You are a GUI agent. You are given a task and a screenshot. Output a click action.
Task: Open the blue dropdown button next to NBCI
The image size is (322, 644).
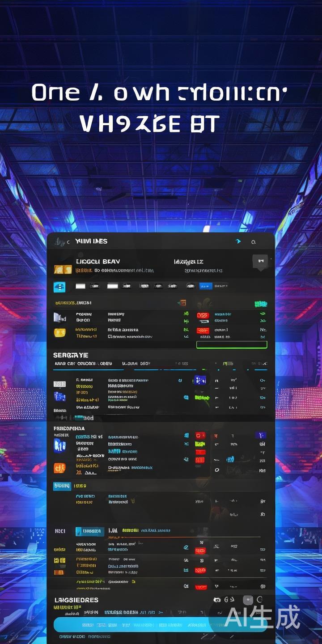coord(90,531)
